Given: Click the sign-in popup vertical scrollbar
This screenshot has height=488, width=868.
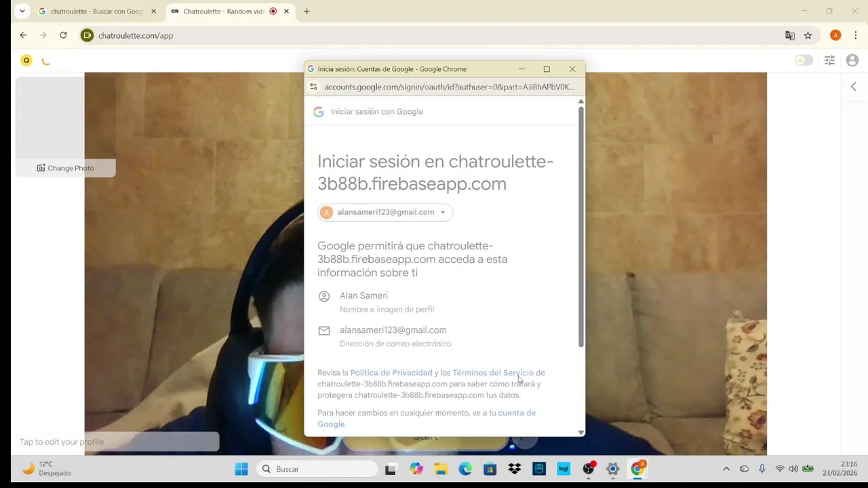Looking at the screenshot, I should pos(580,226).
